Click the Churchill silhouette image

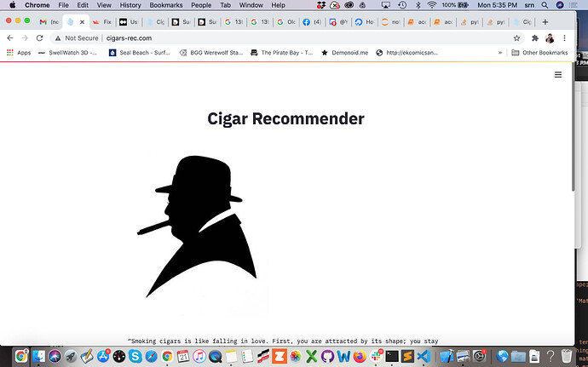(197, 227)
